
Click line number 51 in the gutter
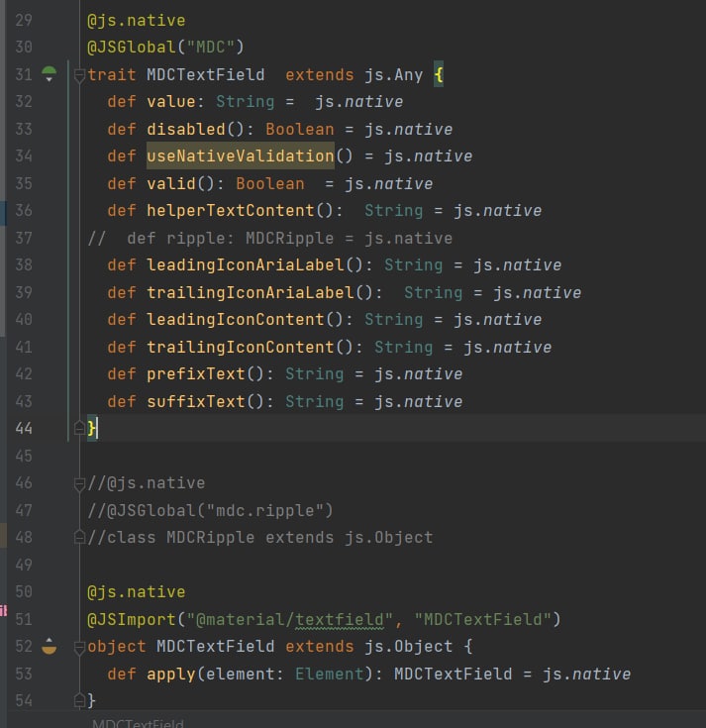[24, 619]
